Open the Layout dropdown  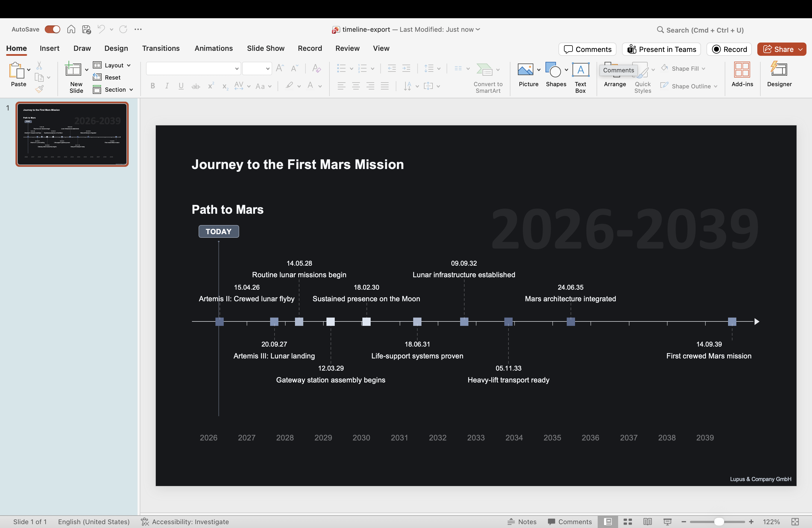(112, 65)
